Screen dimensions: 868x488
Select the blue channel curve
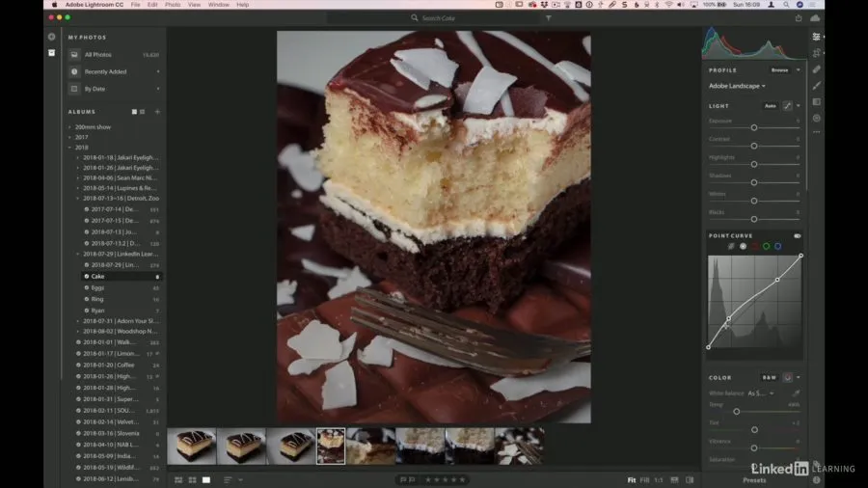(777, 246)
